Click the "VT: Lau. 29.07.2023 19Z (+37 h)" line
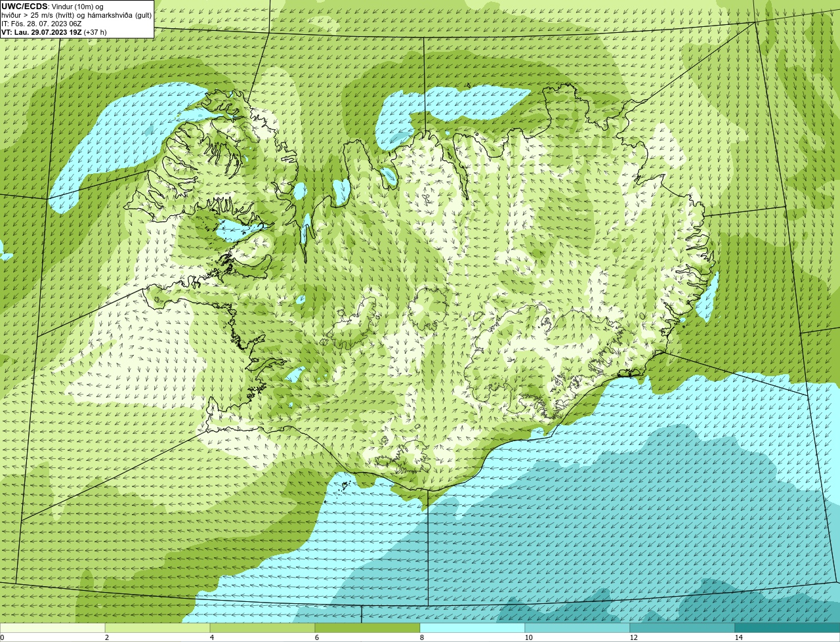 (x=54, y=32)
